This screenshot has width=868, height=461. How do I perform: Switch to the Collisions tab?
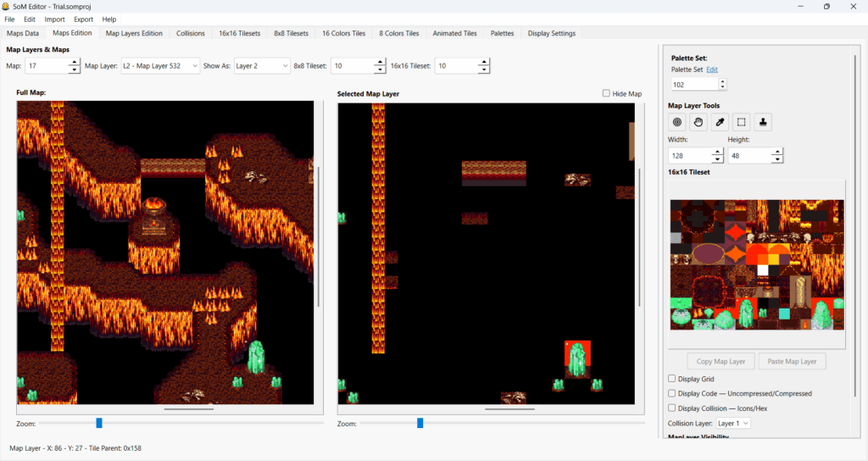(191, 33)
